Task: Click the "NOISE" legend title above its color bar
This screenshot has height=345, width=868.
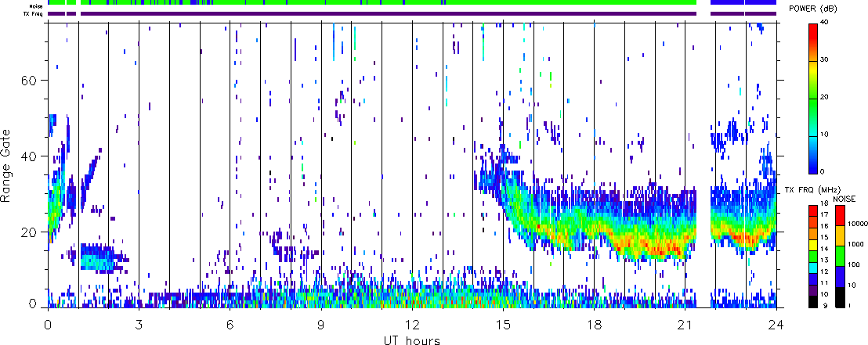Action: [x=844, y=199]
